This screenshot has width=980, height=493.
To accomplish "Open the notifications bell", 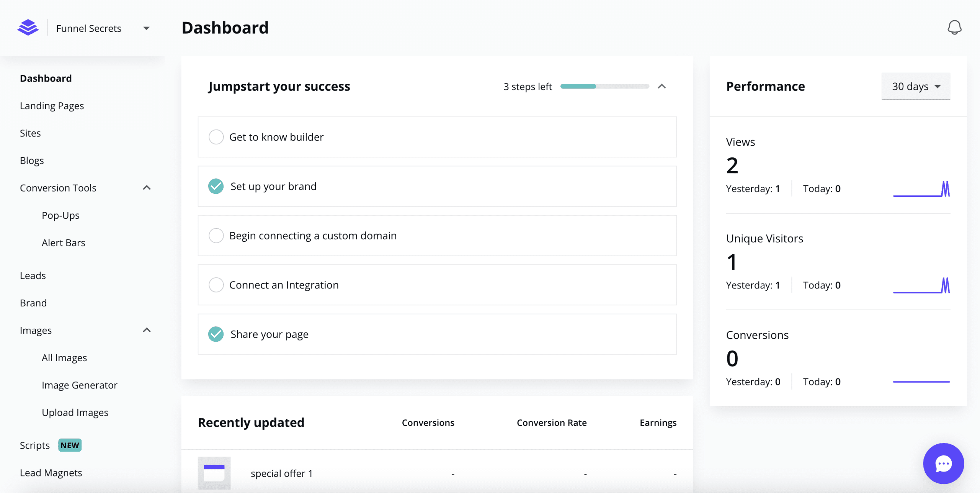I will (x=954, y=28).
